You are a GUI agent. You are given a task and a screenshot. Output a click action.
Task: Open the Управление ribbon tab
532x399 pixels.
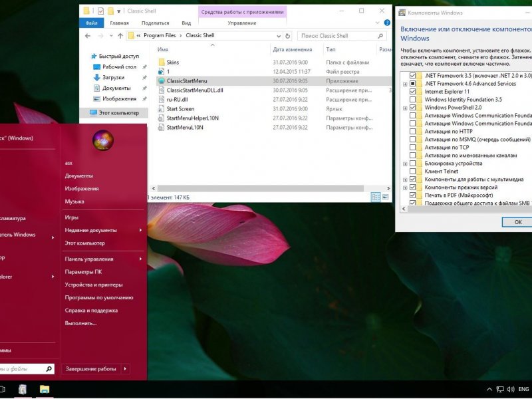tap(242, 23)
